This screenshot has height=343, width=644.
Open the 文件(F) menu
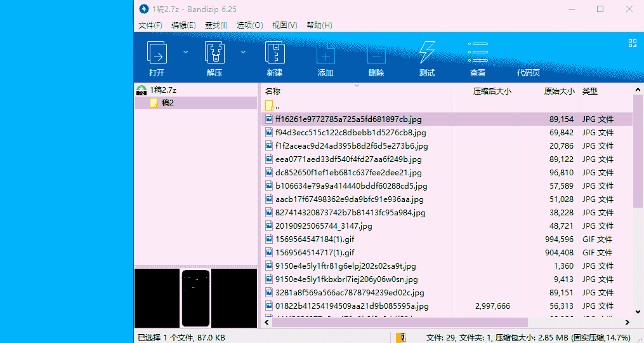[150, 25]
